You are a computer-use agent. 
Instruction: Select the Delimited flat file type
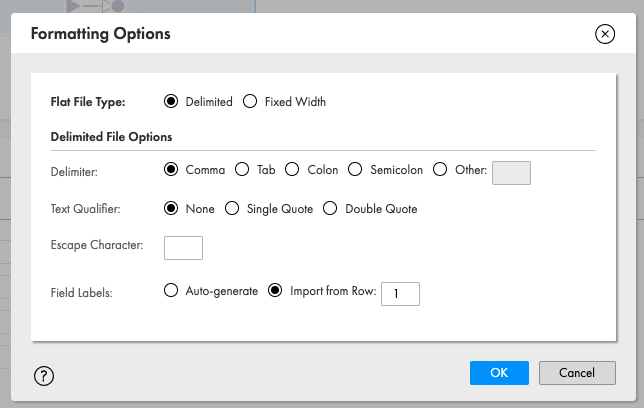click(171, 101)
